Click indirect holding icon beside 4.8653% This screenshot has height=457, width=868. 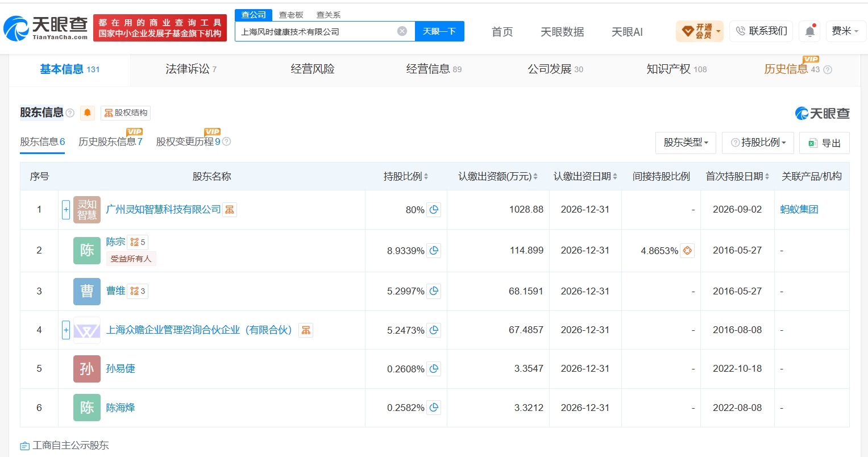pos(687,251)
